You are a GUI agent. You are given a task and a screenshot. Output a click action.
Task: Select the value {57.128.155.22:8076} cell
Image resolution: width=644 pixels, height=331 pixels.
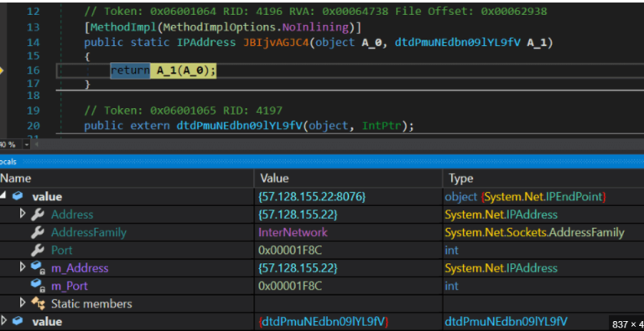coord(348,196)
